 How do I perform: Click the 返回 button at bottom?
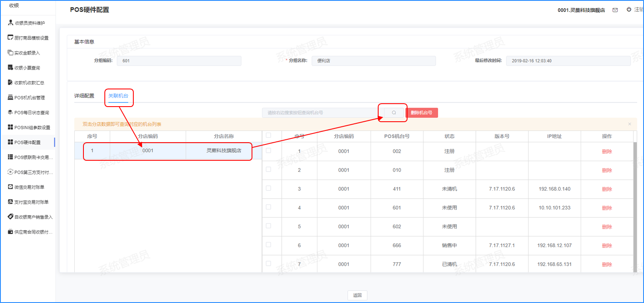point(357,295)
